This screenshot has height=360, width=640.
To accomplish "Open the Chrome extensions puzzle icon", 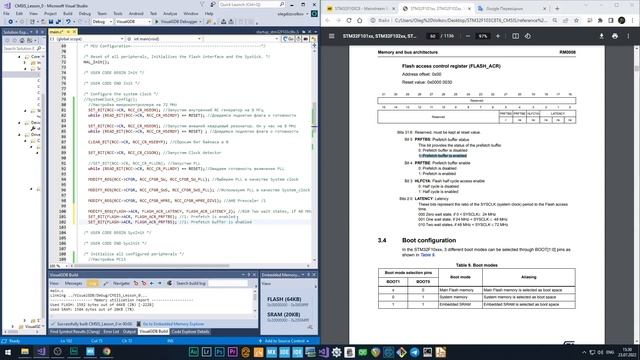I will coord(600,20).
